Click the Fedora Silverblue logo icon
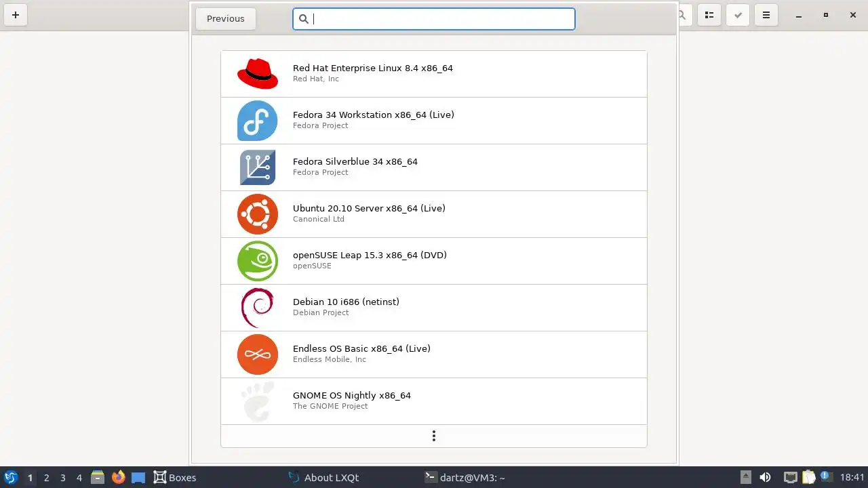 [x=258, y=167]
